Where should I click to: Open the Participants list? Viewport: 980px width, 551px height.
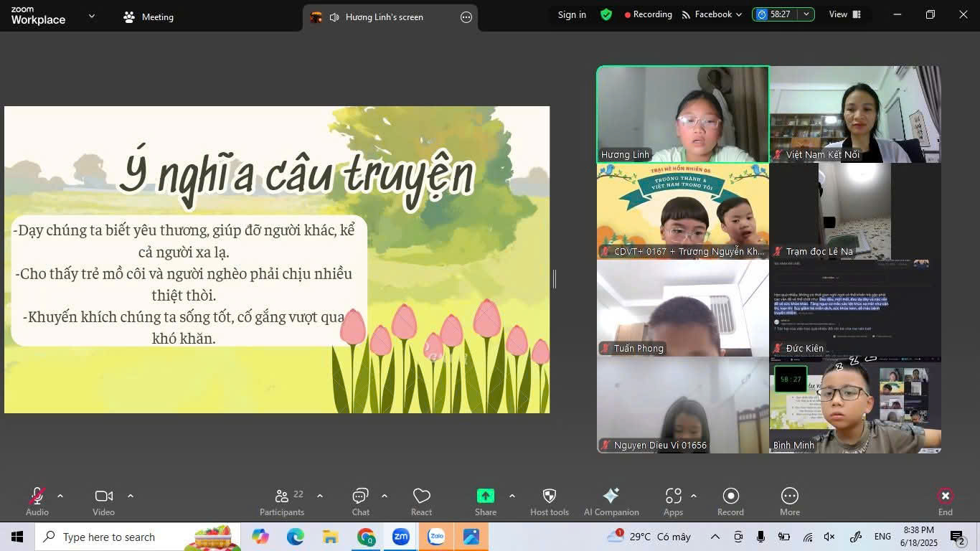point(282,501)
